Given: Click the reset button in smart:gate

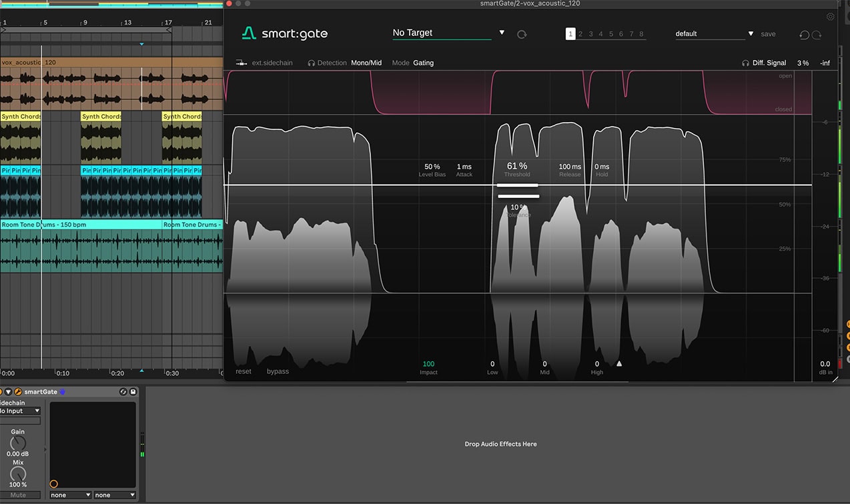Looking at the screenshot, I should pyautogui.click(x=244, y=371).
